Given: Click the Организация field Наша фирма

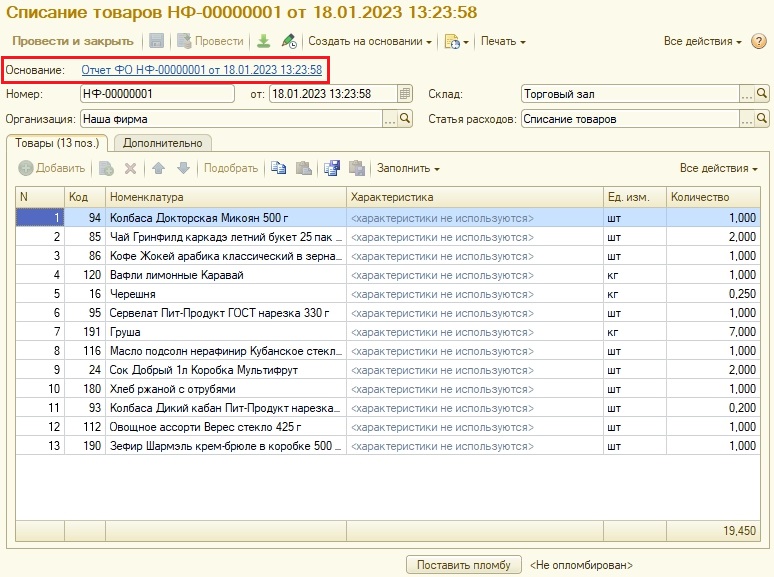Looking at the screenshot, I should 231,119.
